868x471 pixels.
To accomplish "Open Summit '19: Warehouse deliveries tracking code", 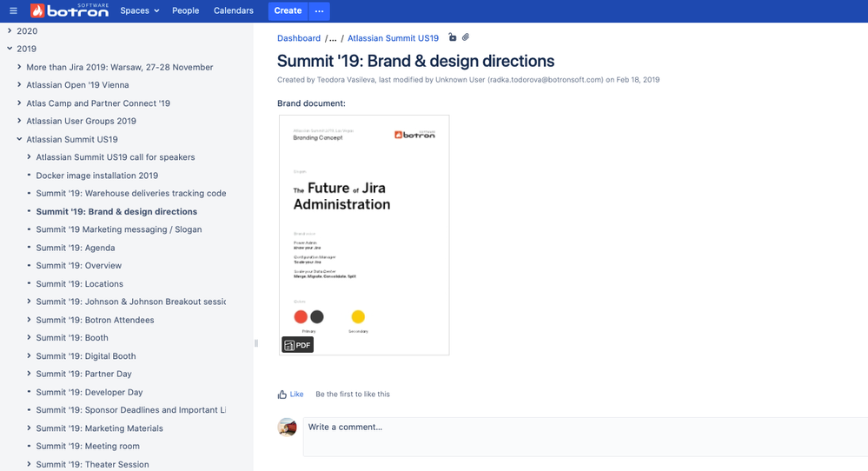I will tap(131, 193).
